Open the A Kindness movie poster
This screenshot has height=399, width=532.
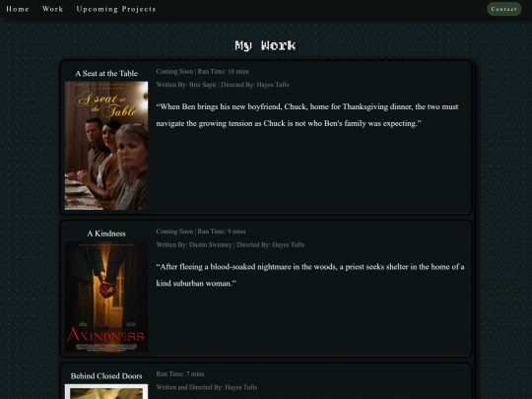pos(106,297)
